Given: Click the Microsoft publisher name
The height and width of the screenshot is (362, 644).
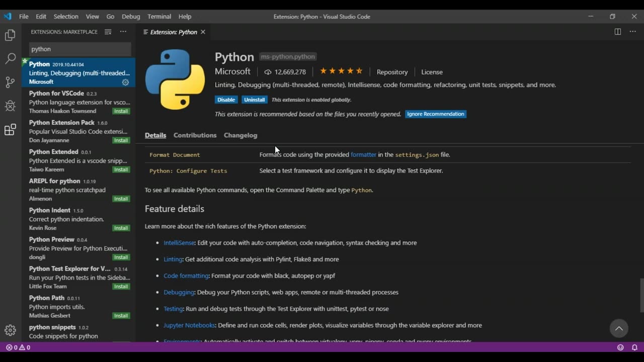Looking at the screenshot, I should click(232, 71).
